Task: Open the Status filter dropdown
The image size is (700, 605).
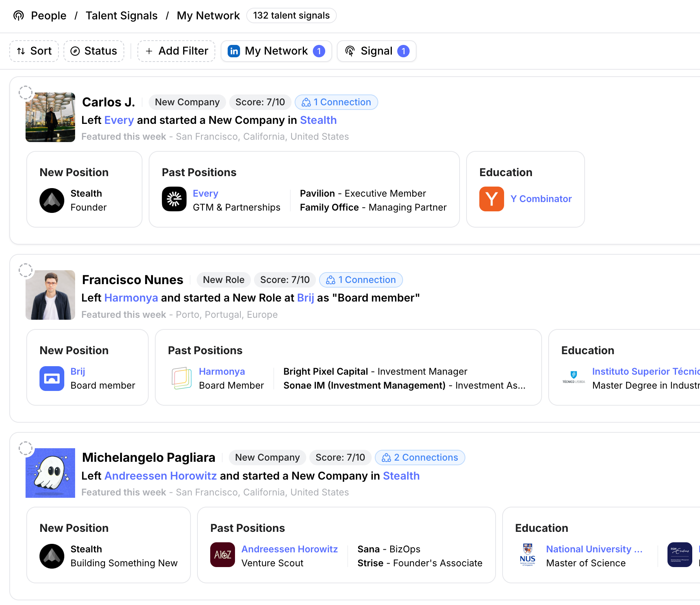Action: point(94,51)
